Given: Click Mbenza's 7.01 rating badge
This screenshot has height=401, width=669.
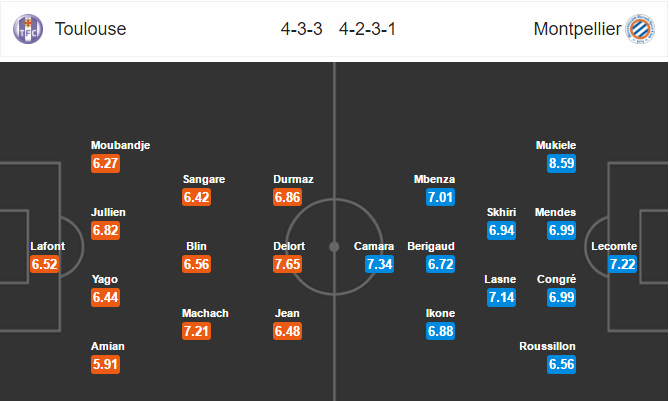Looking at the screenshot, I should pos(440,197).
